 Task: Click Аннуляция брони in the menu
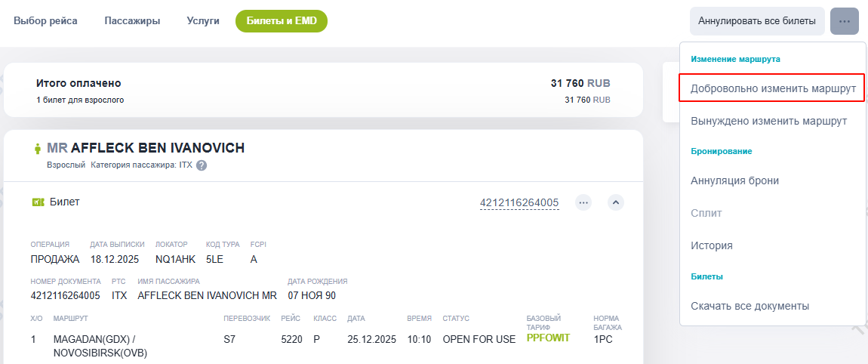pyautogui.click(x=734, y=180)
